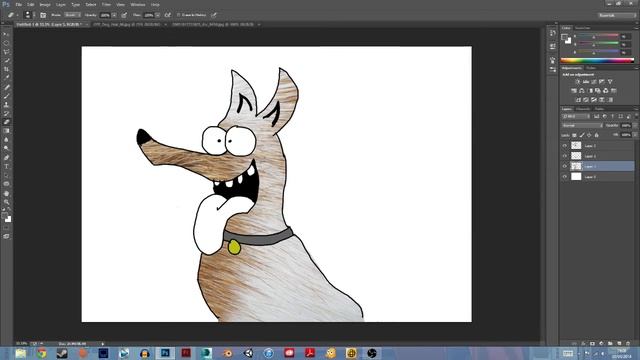Hide the second layer via eye icon
Viewport: 640px width, 360px height.
pos(565,156)
